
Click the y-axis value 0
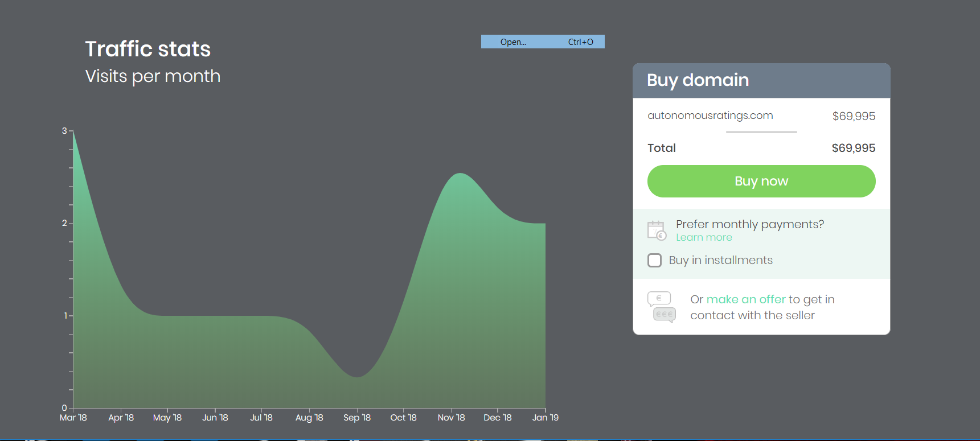pos(64,407)
